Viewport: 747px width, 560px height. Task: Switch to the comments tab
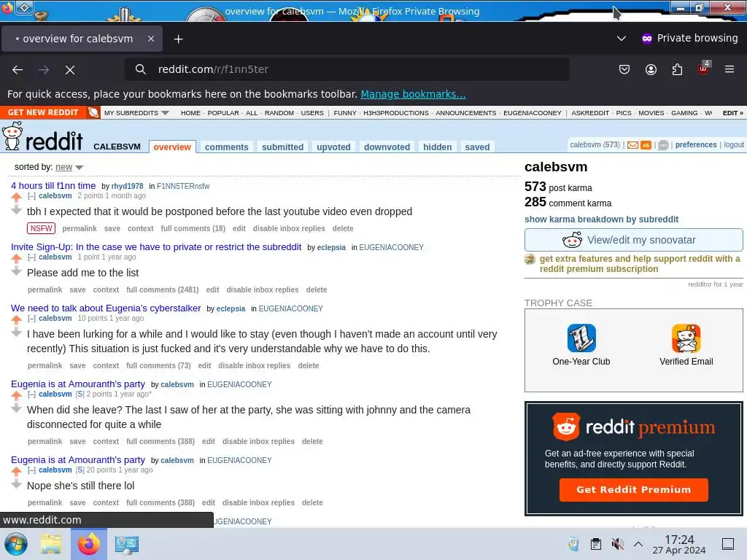point(226,147)
